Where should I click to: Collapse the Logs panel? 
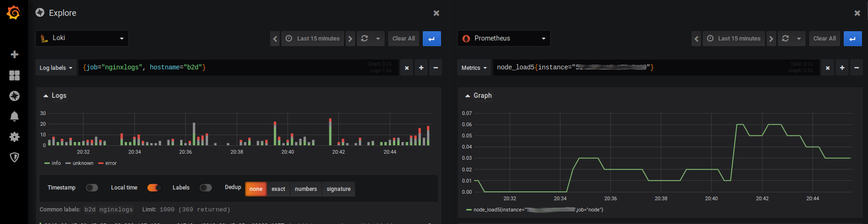[x=55, y=95]
